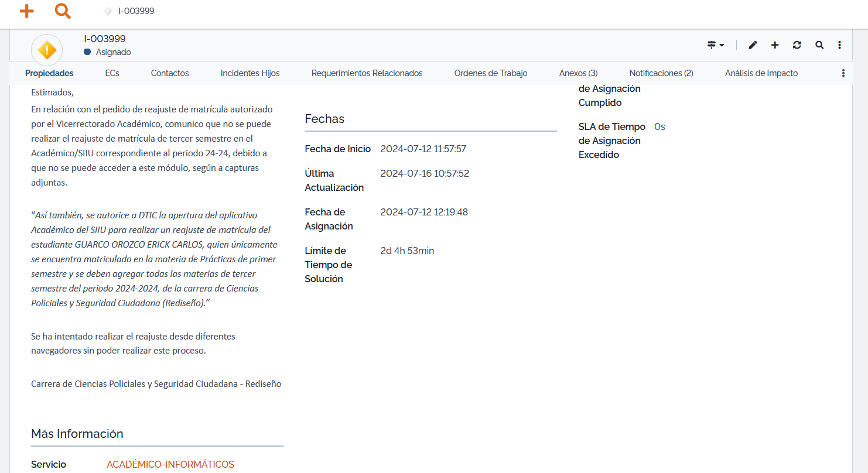Show the Notificaciones (2) tab

[661, 73]
